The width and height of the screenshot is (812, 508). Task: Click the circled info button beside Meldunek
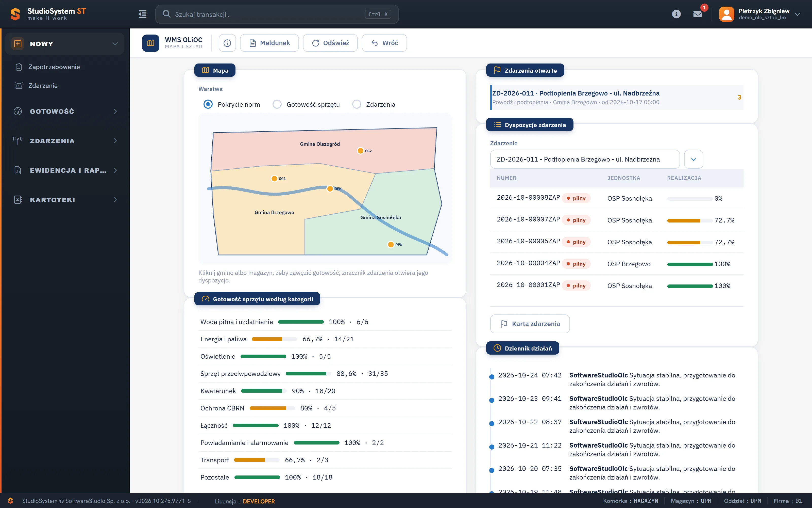(x=227, y=43)
